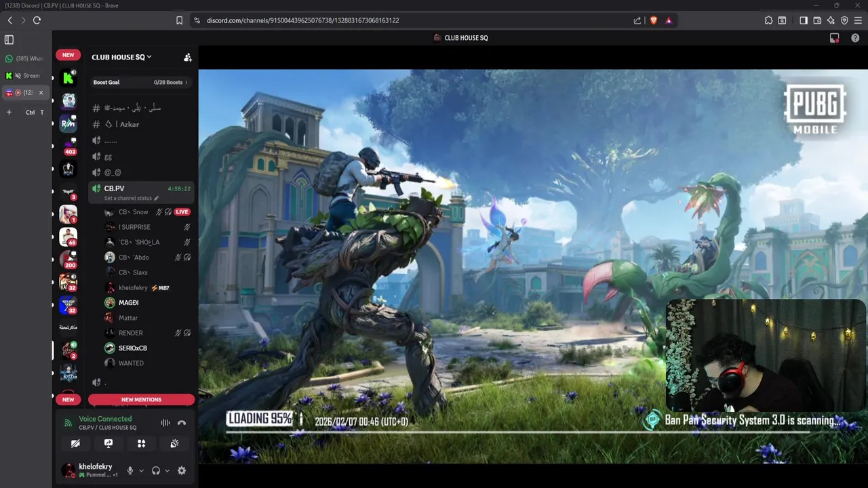Open noise suppression waveform icon
Screen dimensions: 868x488
click(x=165, y=423)
